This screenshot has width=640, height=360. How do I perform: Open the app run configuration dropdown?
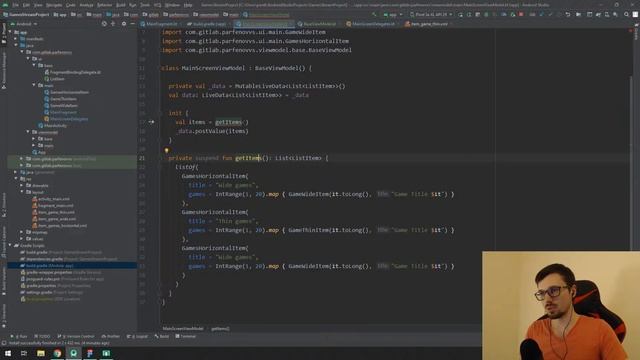pos(393,14)
